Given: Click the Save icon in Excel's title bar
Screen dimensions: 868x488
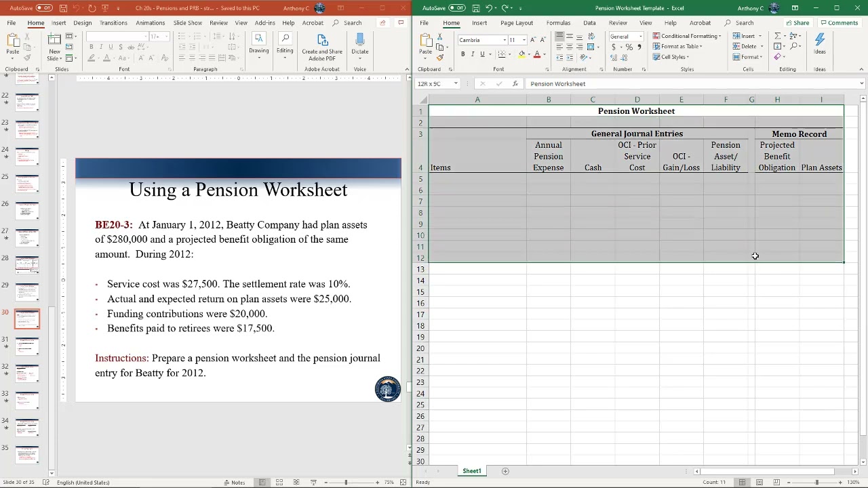Looking at the screenshot, I should point(476,8).
